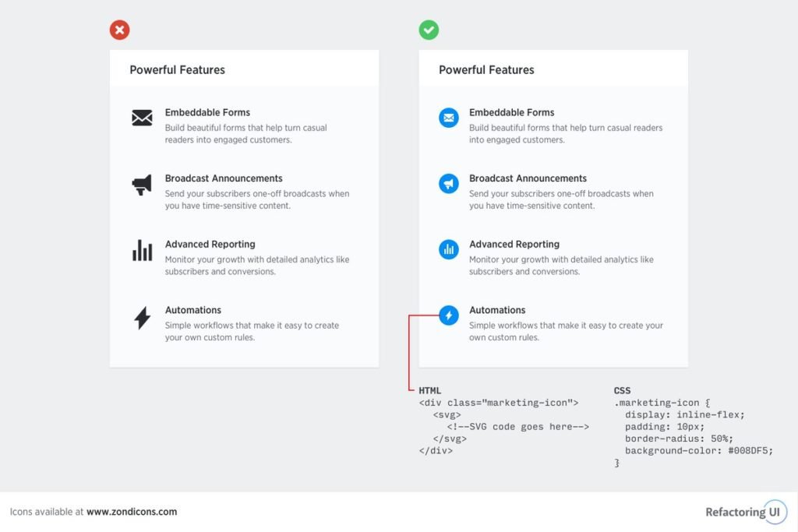Click the blue circular lightning bolt icon
Viewport: 798px width, 532px height.
pos(448,315)
